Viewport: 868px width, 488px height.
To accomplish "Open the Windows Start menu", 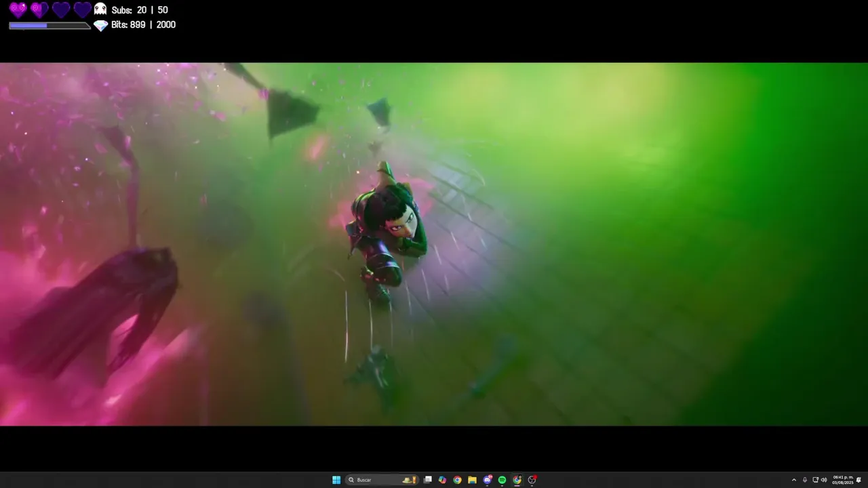I will (336, 480).
